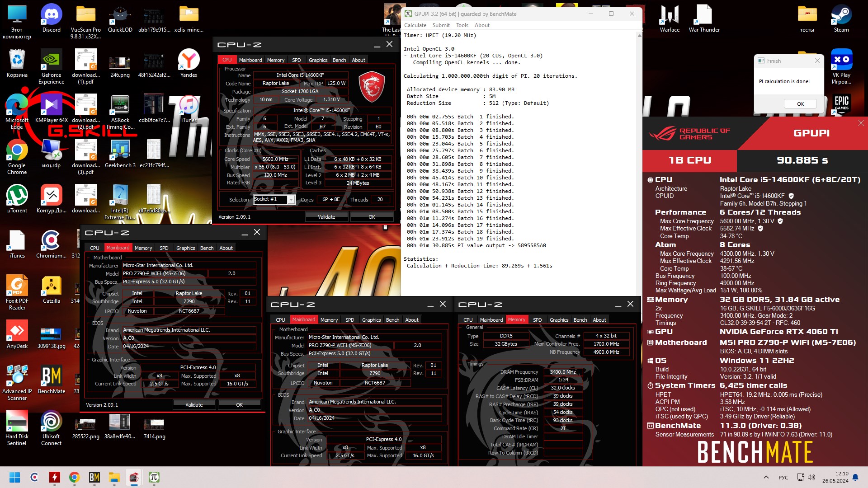Screen dimensions: 868x488
Task: Open GeForce Experience shortcut
Action: pos(51,66)
